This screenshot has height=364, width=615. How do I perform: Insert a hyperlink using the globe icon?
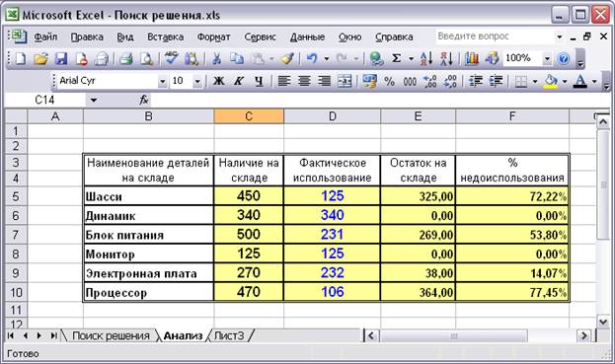[x=376, y=59]
